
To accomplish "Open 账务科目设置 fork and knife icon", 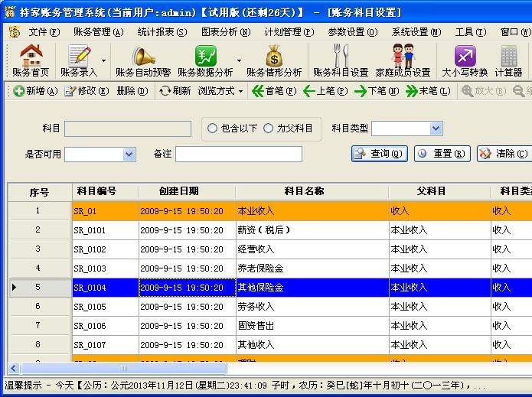I will pyautogui.click(x=341, y=57).
